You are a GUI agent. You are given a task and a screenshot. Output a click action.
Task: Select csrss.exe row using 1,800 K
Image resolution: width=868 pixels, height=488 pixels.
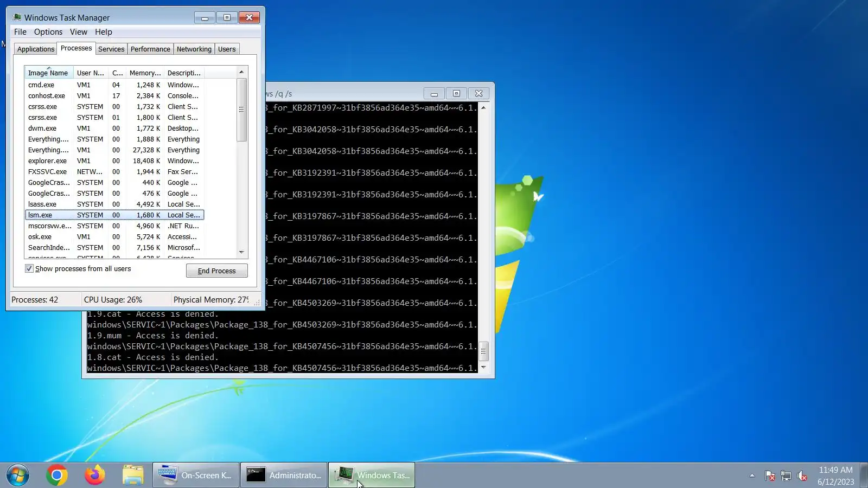point(114,118)
